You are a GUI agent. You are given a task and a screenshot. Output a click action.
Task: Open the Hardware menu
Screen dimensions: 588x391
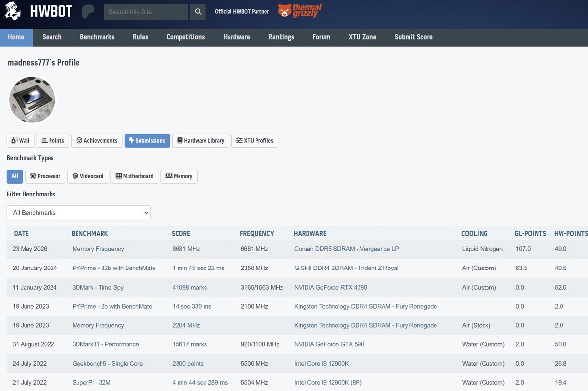237,37
